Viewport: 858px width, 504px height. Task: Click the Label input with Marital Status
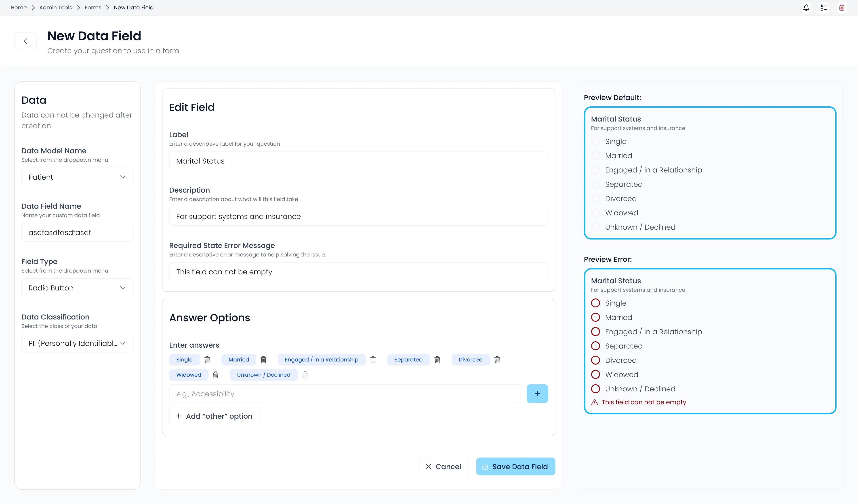[359, 161]
